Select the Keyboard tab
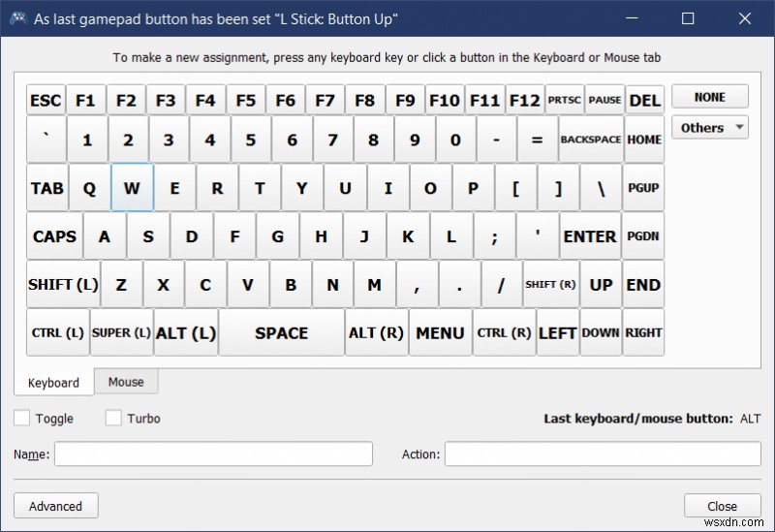775x532 pixels. (53, 382)
